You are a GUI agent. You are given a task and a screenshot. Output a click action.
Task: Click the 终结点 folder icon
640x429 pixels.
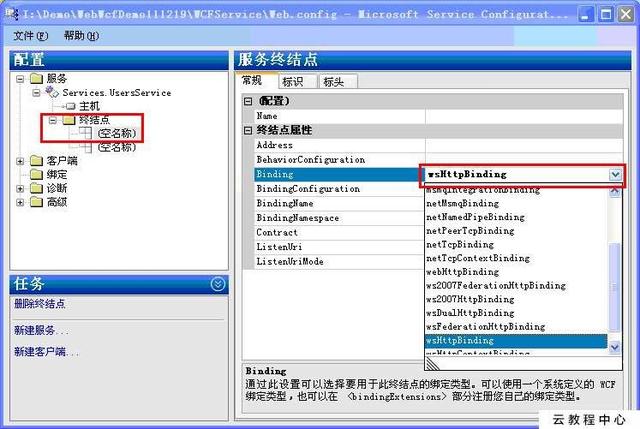69,120
